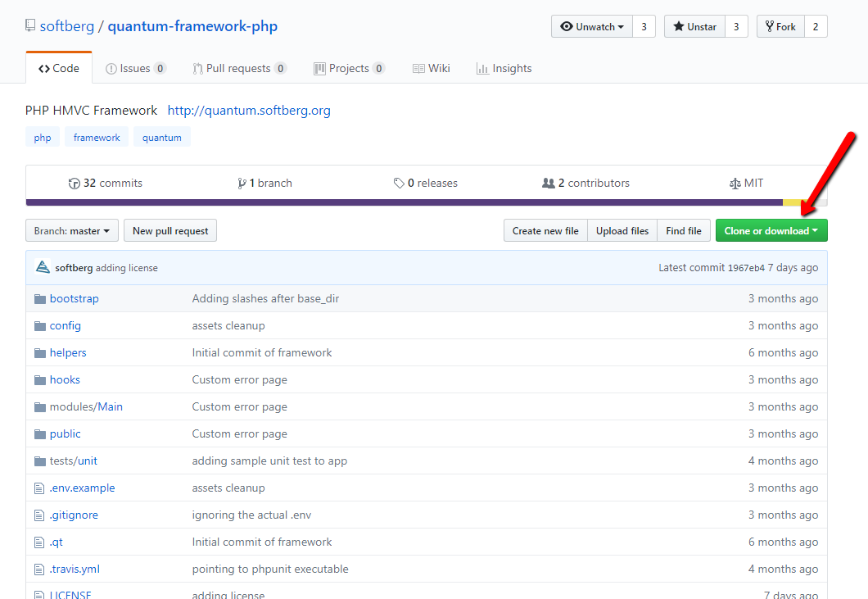Click Create new file button
Screen dimensions: 868x599
tap(545, 230)
